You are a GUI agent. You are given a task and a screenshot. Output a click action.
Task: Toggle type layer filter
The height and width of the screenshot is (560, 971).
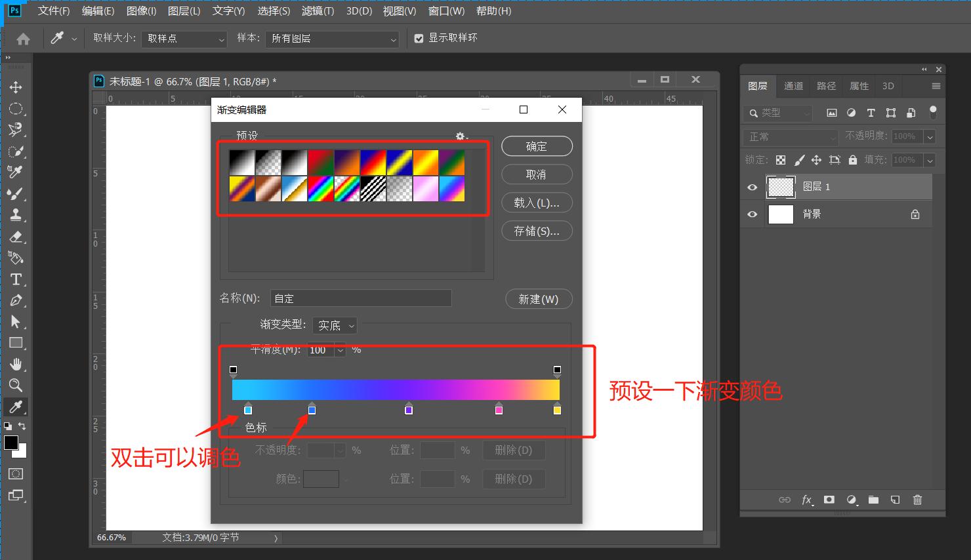tap(871, 113)
